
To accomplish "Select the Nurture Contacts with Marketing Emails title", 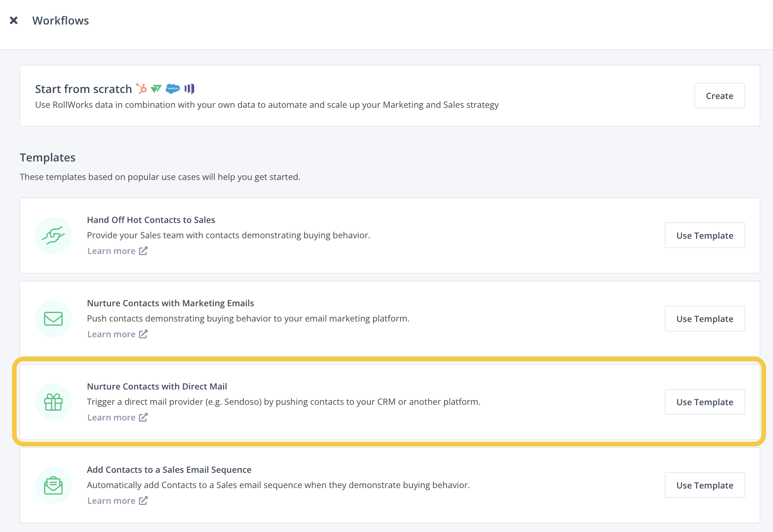I will [x=170, y=303].
